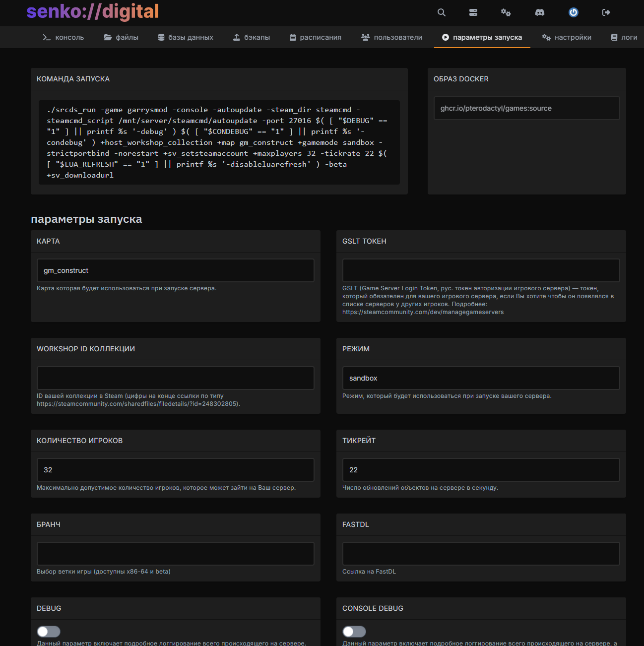Screen dimensions: 644x646
Task: Open the файлы tab
Action: point(121,37)
